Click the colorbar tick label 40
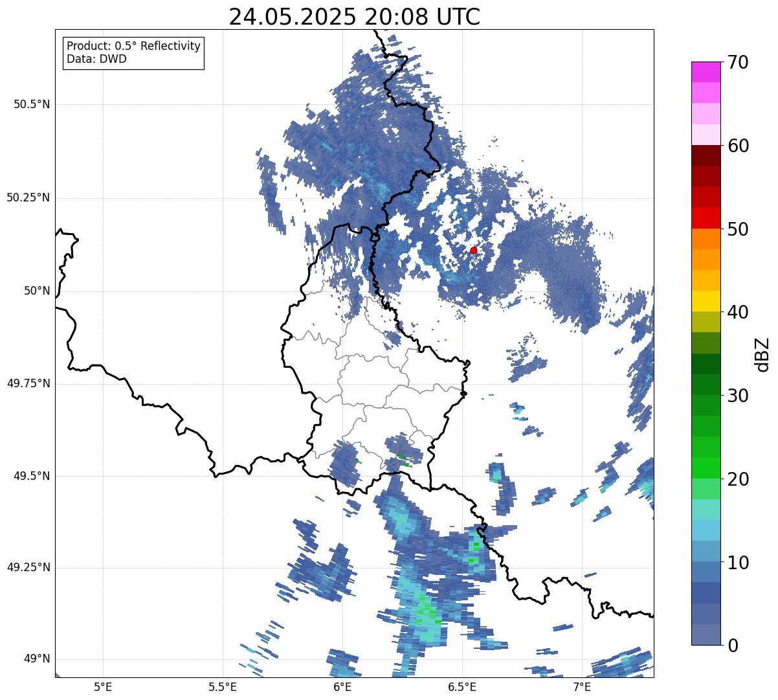The width and height of the screenshot is (778, 700). click(x=738, y=312)
